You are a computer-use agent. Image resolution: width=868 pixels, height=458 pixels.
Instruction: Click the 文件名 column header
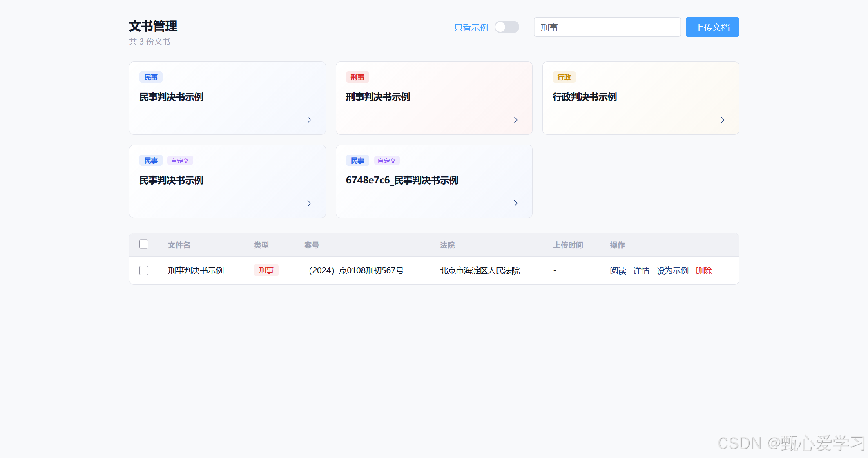pos(179,245)
